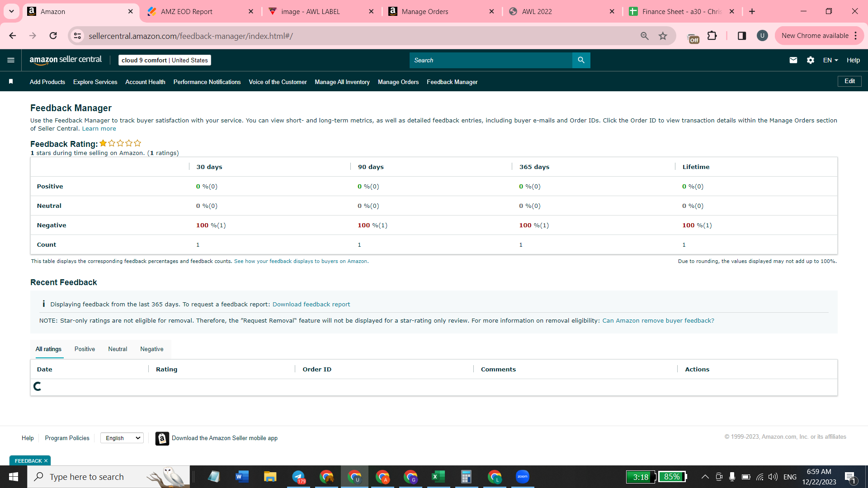Open the English language select in footer
Viewport: 868px width, 488px height.
(x=122, y=438)
